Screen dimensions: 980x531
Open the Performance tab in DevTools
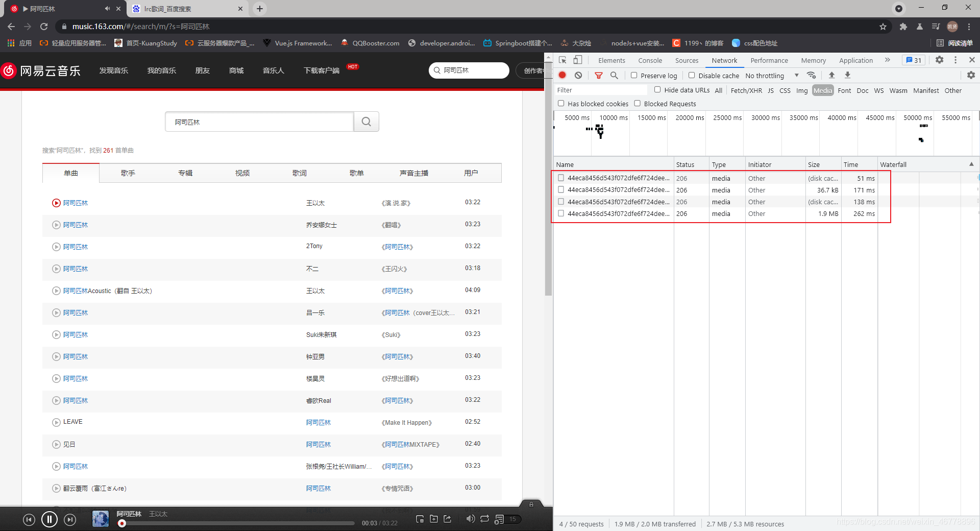tap(769, 60)
